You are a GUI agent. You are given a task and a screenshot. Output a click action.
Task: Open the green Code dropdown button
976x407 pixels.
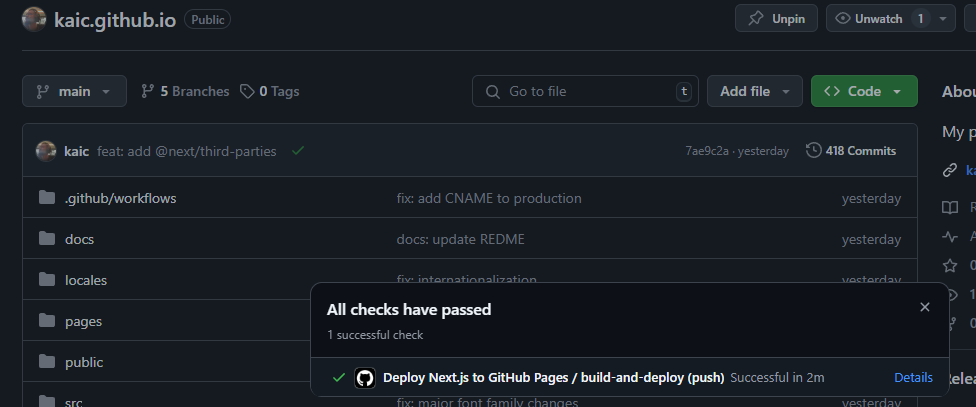point(864,91)
